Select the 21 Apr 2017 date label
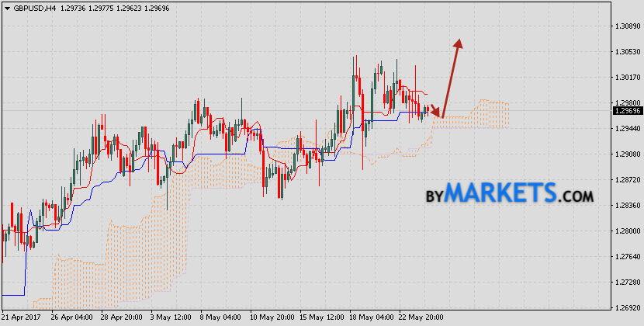The image size is (644, 326). click(x=22, y=319)
